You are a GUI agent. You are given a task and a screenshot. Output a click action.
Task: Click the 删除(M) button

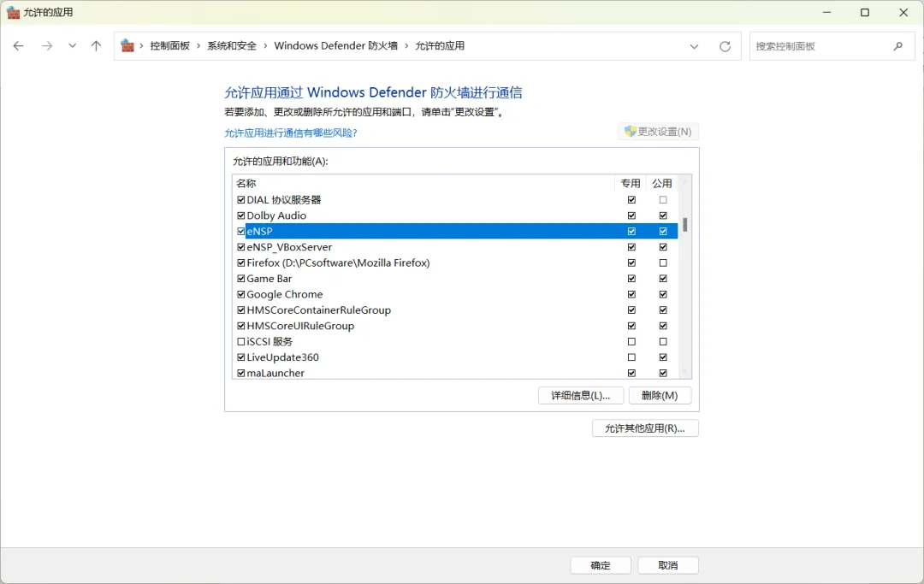(x=660, y=396)
